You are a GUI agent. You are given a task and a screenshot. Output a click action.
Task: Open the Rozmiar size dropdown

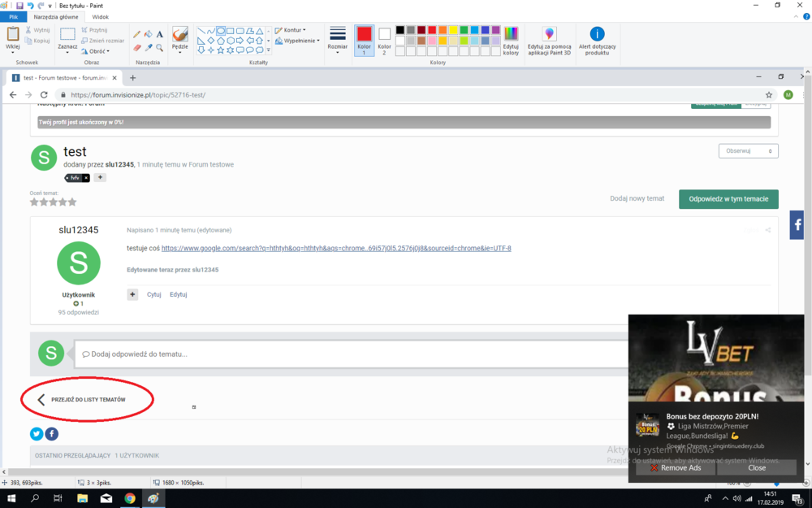338,39
